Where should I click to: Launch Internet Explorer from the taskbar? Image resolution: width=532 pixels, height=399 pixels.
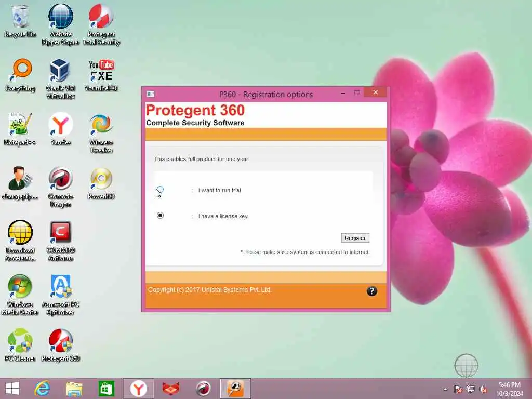[x=42, y=389]
